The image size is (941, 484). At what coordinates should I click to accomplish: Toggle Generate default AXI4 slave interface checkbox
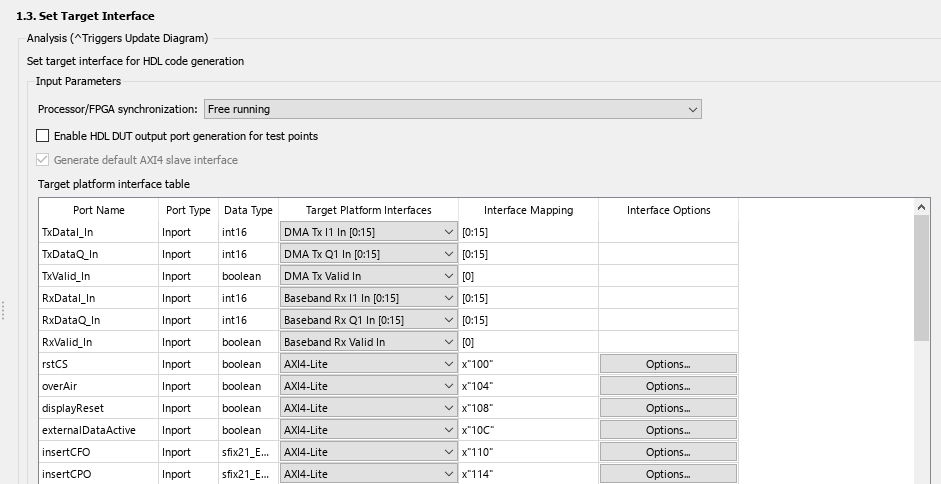43,159
